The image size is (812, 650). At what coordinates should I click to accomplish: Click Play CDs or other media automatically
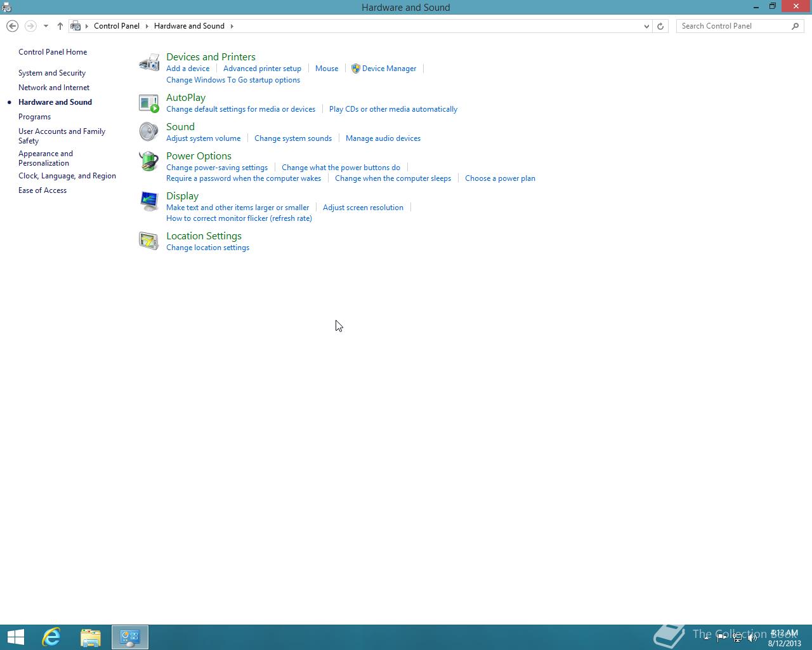click(393, 109)
